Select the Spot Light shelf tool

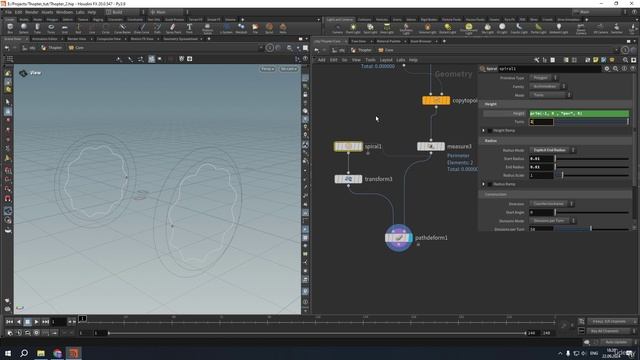[x=370, y=28]
